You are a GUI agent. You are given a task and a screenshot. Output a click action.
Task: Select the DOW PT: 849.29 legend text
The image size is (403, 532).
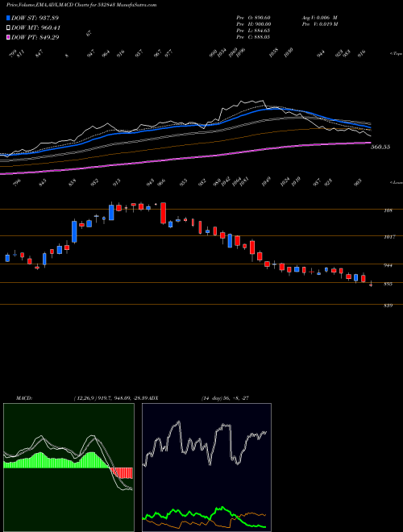tap(35, 37)
